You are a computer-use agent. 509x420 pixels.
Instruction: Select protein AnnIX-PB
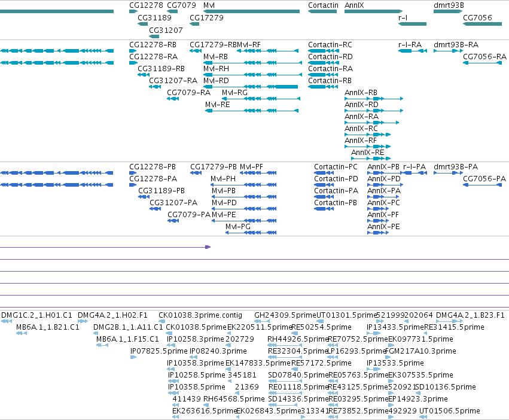pyautogui.click(x=385, y=173)
